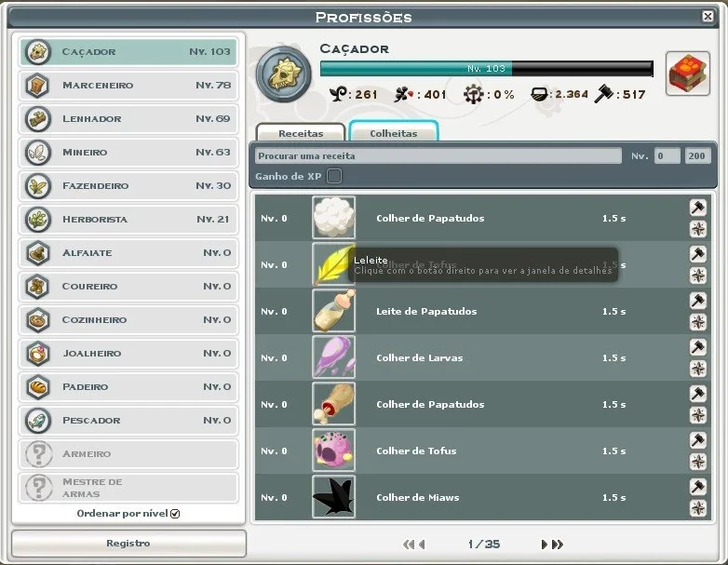
Task: Click the compass icon for Colher de Larvas
Action: pyautogui.click(x=698, y=369)
